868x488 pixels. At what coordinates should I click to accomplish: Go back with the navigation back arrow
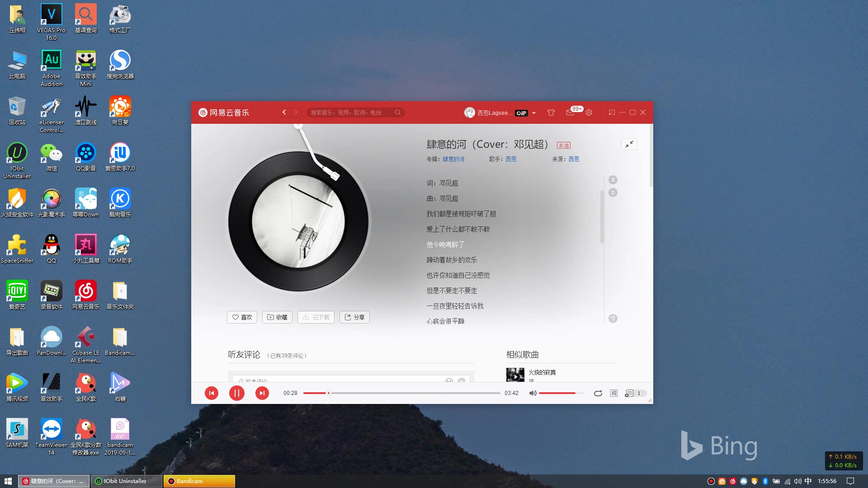(x=284, y=113)
